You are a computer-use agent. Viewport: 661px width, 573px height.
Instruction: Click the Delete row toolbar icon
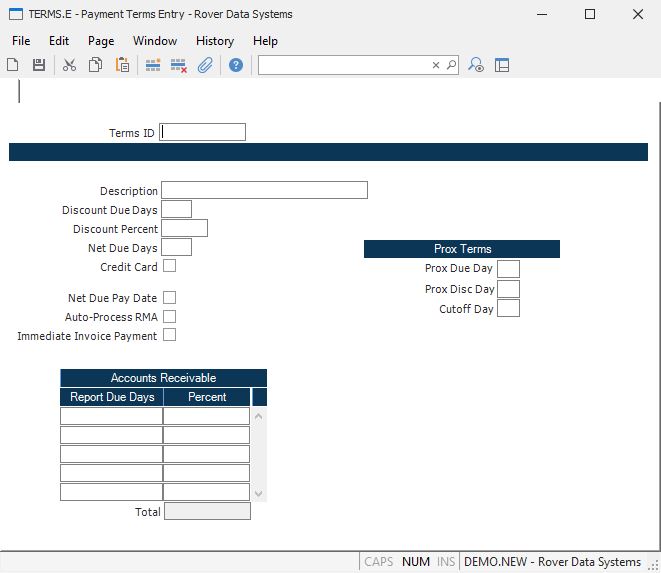coord(179,65)
